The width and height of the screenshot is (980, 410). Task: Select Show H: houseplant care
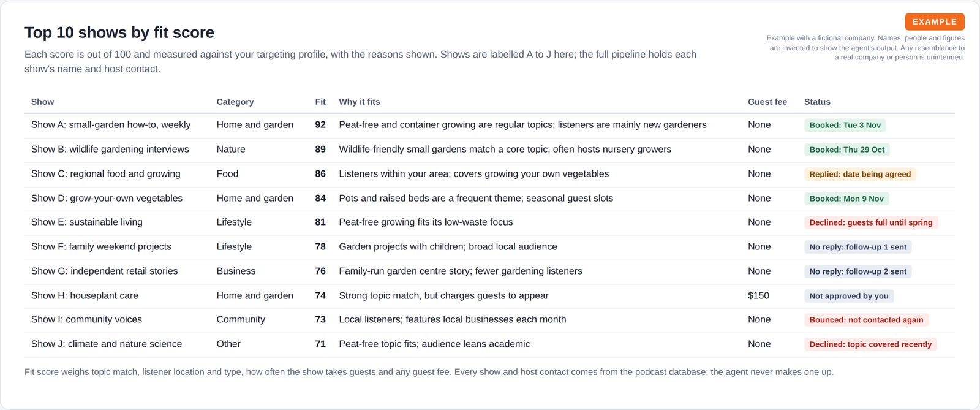[x=85, y=296]
